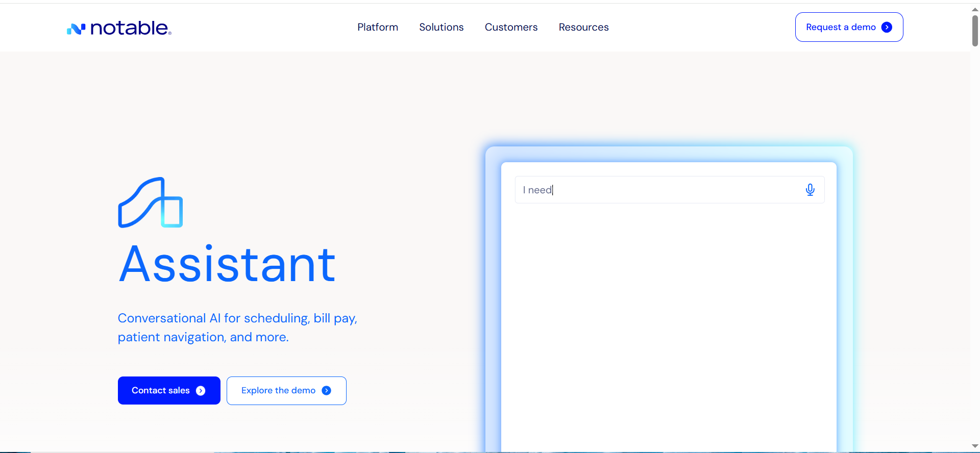Image resolution: width=980 pixels, height=453 pixels.
Task: Click the Notable logo in the header
Action: click(119, 28)
